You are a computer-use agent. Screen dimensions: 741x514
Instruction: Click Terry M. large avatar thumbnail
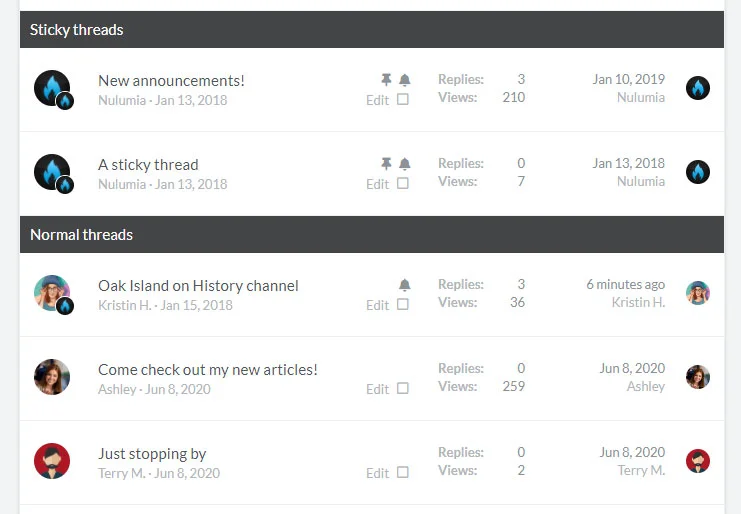[52, 461]
